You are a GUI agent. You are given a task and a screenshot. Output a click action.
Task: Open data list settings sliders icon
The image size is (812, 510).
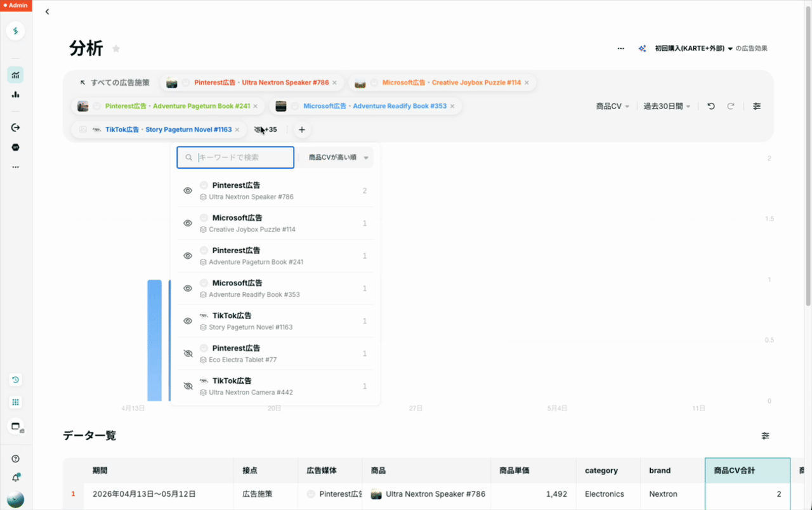pos(766,436)
